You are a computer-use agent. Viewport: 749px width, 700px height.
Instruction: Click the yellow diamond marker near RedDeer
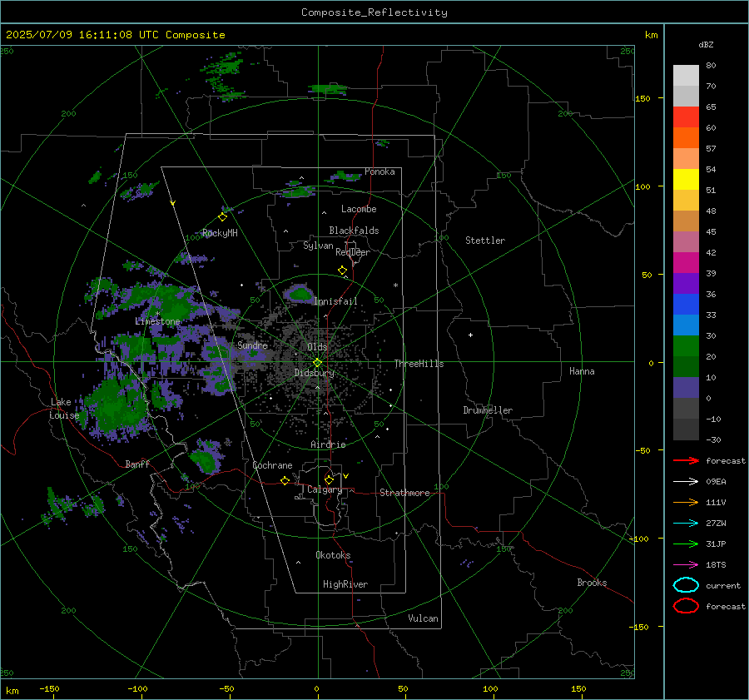pos(343,271)
